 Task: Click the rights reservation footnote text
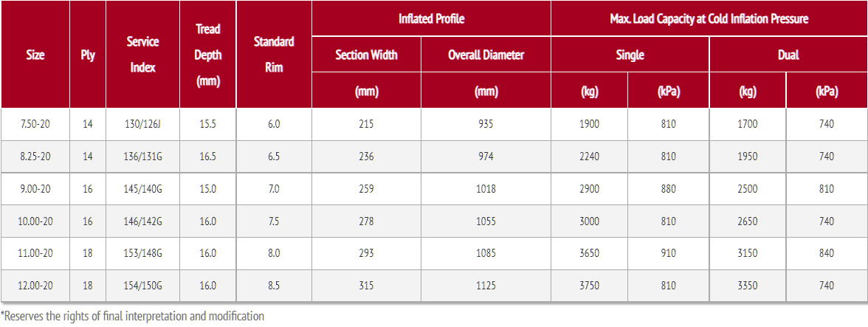[x=133, y=316]
